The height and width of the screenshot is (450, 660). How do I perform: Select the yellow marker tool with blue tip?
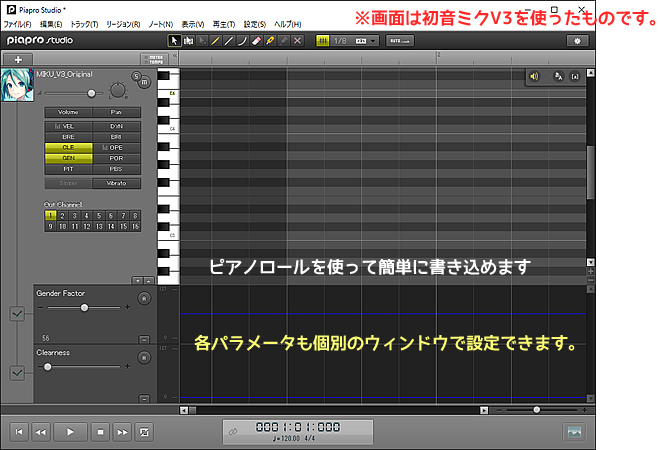tap(270, 41)
